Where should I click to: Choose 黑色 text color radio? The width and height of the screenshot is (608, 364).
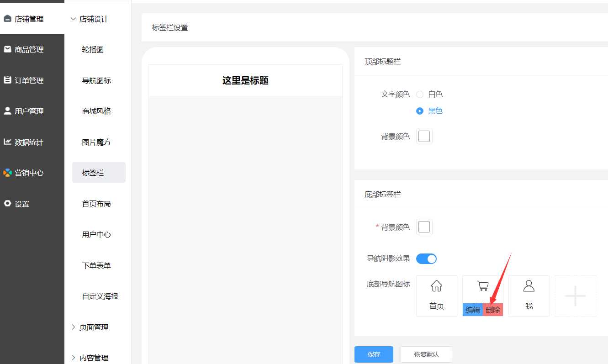point(420,111)
